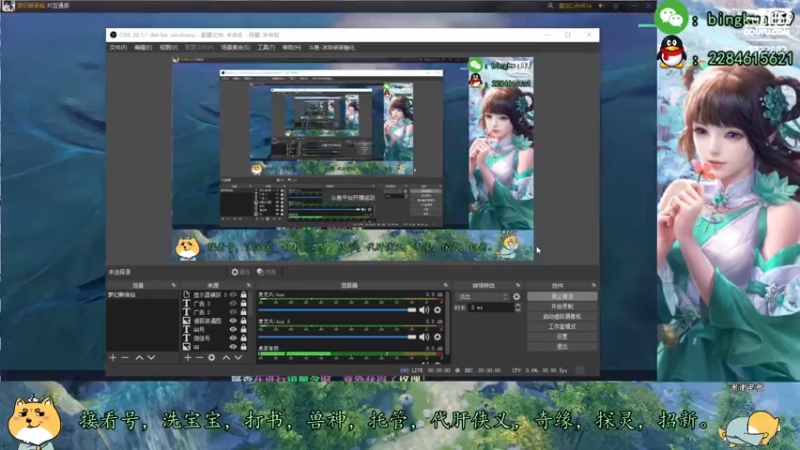Pop out the controls dock icon

tap(593, 285)
